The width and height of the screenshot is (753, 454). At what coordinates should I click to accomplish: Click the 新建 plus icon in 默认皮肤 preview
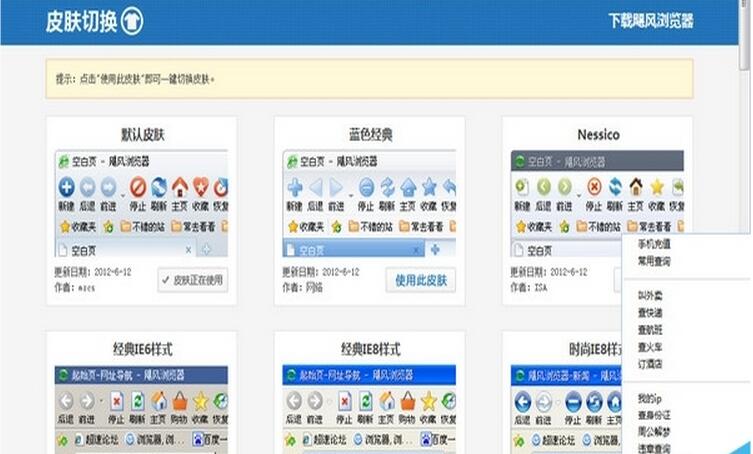(66, 187)
